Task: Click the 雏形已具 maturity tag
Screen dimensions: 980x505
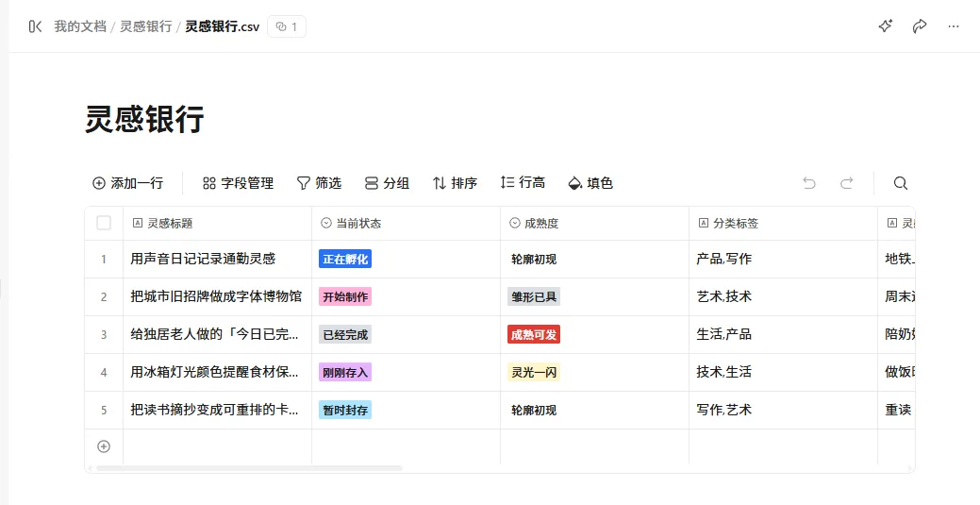Action: coord(534,296)
